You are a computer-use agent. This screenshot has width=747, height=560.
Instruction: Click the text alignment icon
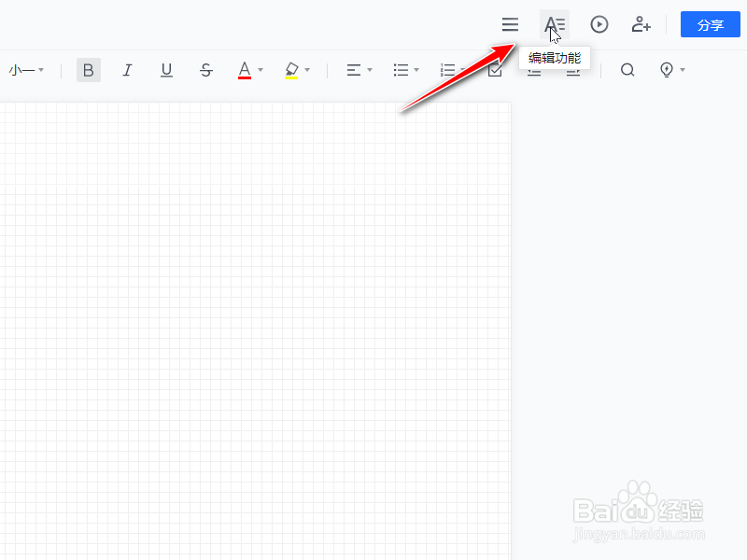(354, 70)
